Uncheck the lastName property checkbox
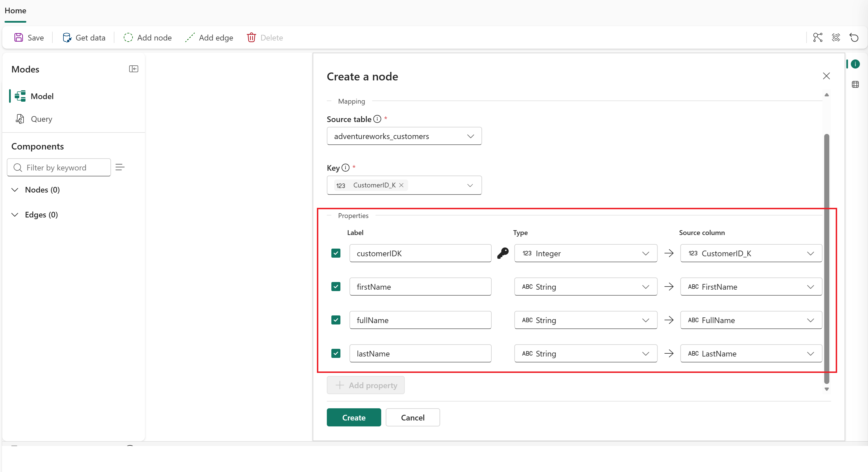 (x=336, y=353)
